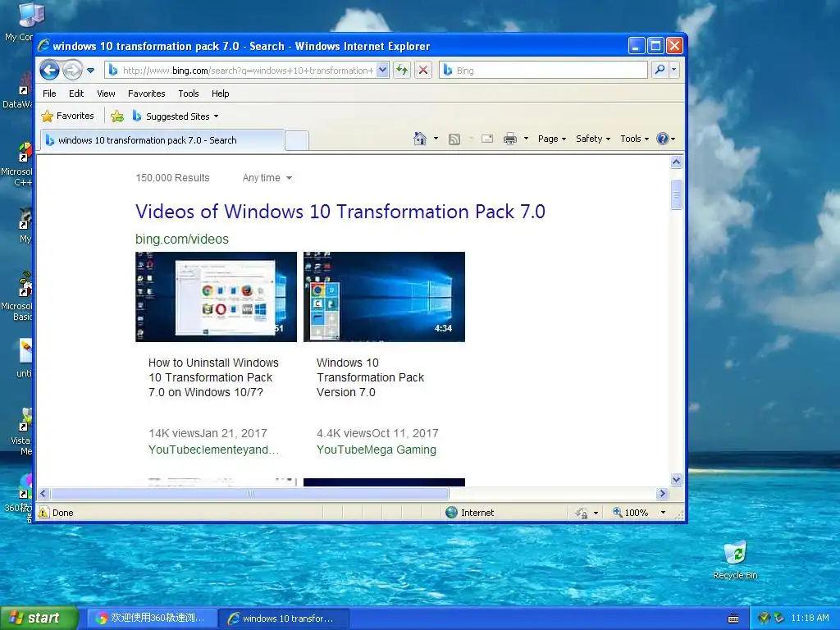
Task: Open the Recycle Bin desktop icon
Action: [735, 560]
